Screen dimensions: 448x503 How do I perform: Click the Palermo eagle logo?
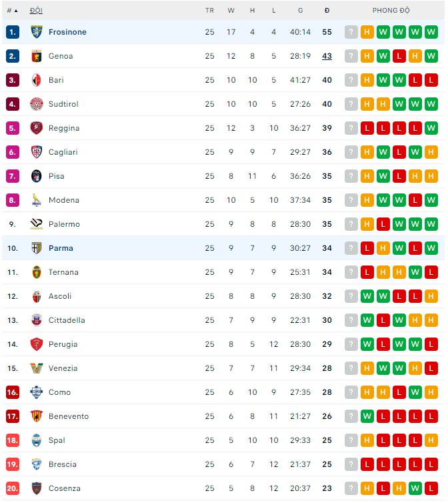coord(37,224)
